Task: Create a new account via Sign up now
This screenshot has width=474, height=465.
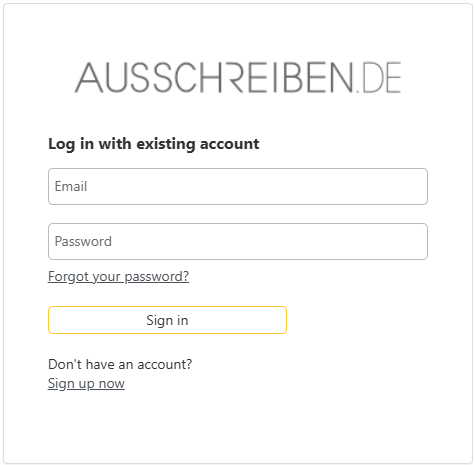Action: coord(86,383)
